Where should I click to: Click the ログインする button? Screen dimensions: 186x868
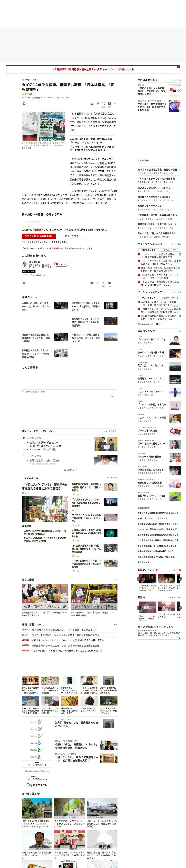tap(72, 236)
